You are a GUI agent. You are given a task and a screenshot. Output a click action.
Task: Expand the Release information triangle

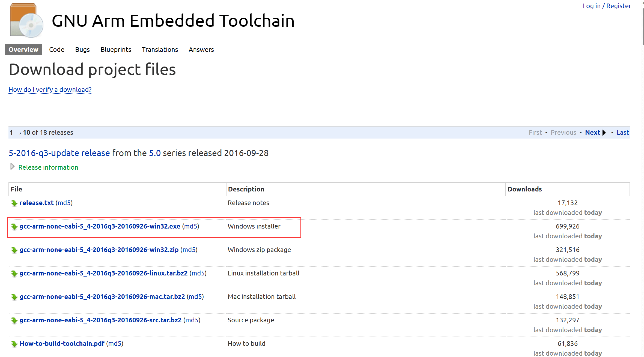(12, 167)
